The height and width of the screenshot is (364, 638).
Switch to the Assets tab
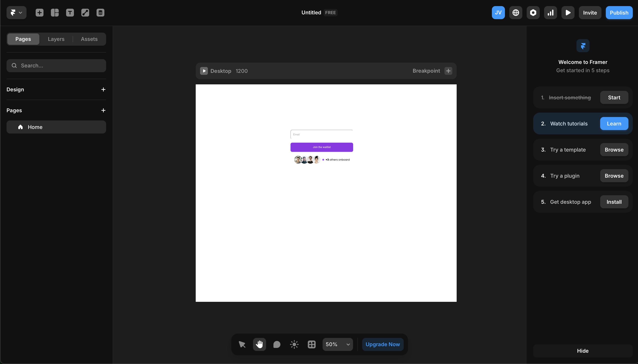(89, 39)
